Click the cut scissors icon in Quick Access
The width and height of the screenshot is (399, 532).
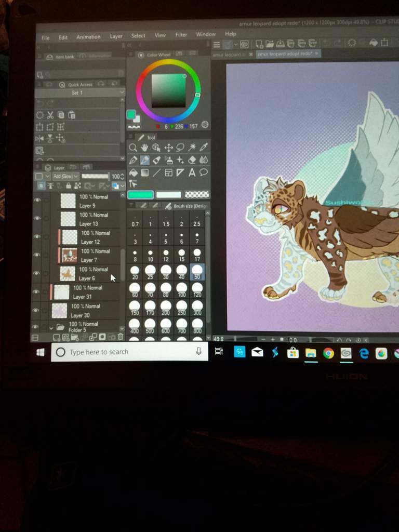[x=50, y=115]
